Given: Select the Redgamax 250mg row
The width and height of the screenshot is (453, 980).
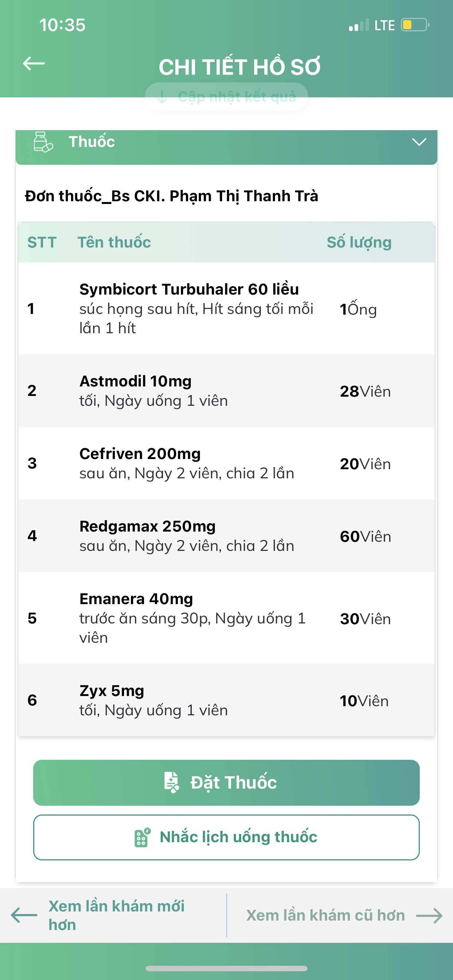Looking at the screenshot, I should click(x=226, y=536).
